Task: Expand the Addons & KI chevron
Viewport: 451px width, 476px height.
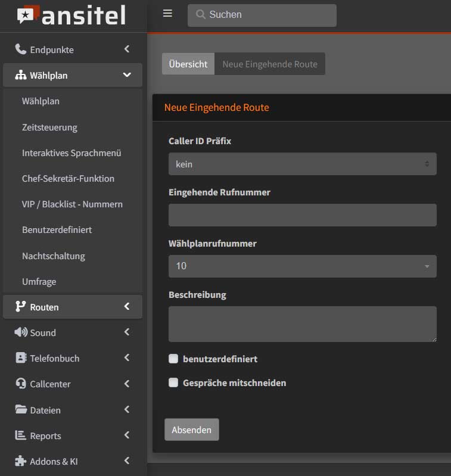Action: click(127, 461)
